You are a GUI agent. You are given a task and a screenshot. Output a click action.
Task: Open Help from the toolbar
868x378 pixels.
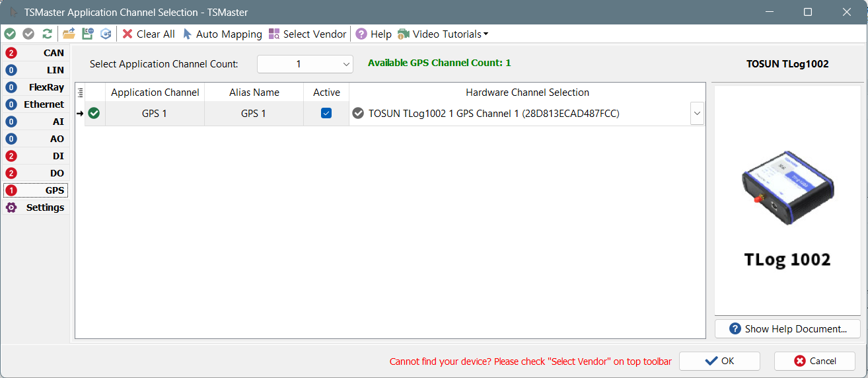click(374, 34)
